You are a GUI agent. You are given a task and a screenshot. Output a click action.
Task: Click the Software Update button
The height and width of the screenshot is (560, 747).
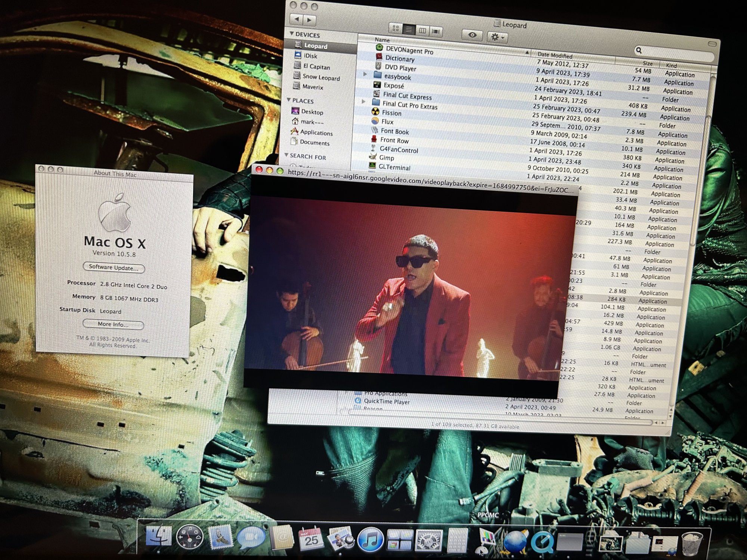[114, 267]
